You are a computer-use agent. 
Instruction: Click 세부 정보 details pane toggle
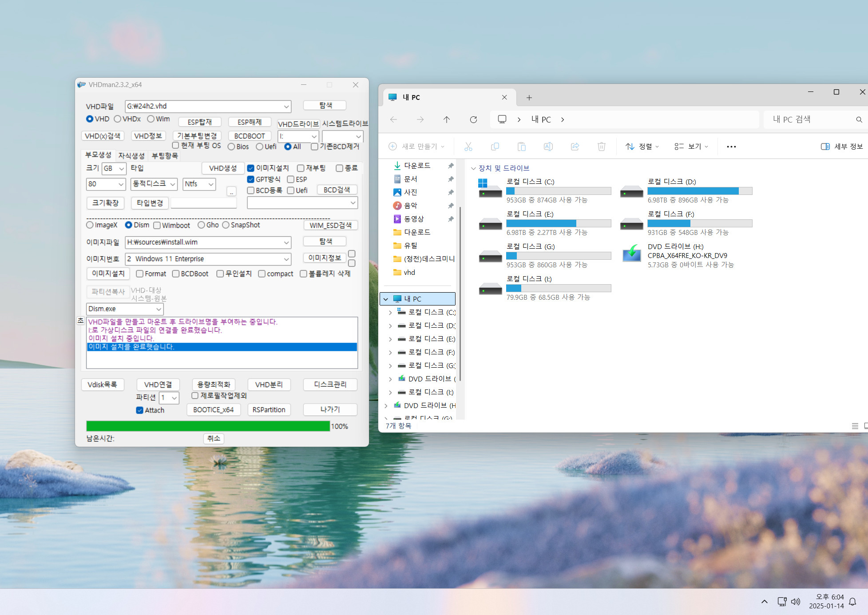[841, 147]
